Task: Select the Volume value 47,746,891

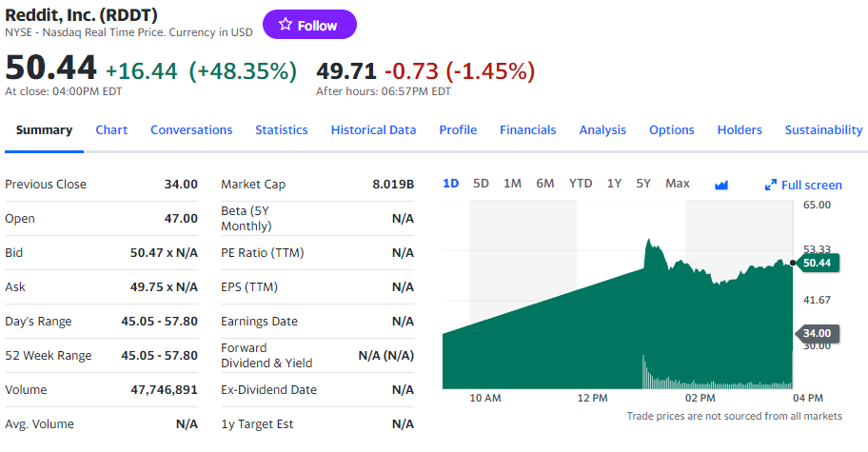Action: [164, 390]
